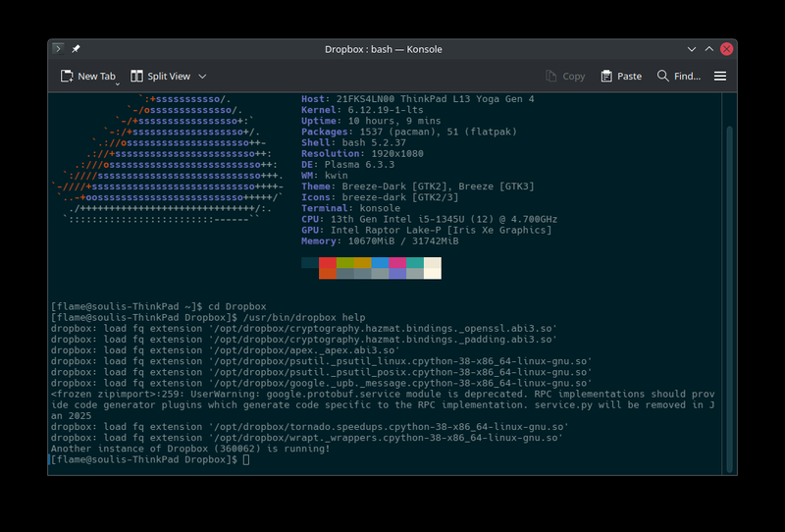Click the Konsole app icon in title bar
The width and height of the screenshot is (785, 532).
59,49
